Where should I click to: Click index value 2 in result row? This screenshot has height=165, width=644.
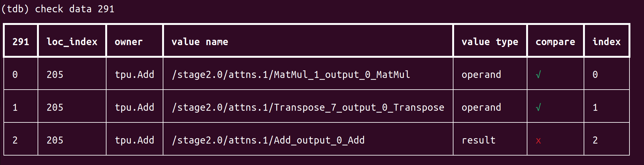click(595, 140)
